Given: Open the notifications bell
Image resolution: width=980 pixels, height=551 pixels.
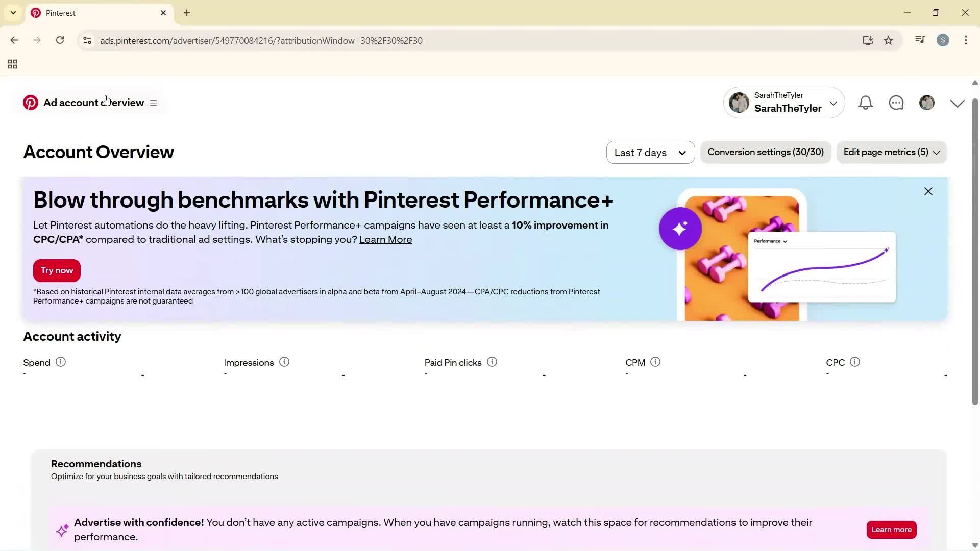Looking at the screenshot, I should coord(865,103).
